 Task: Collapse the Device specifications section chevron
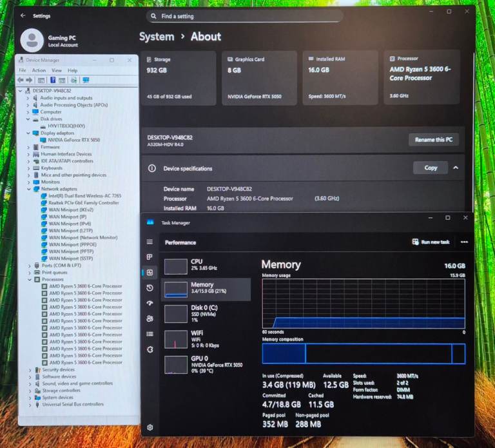pos(456,168)
